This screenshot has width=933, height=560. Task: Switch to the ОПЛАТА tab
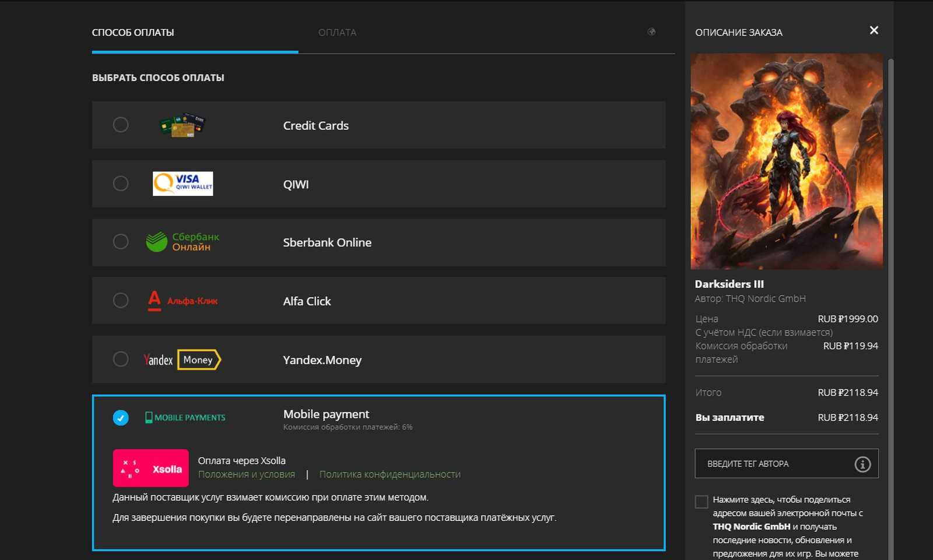[337, 33]
